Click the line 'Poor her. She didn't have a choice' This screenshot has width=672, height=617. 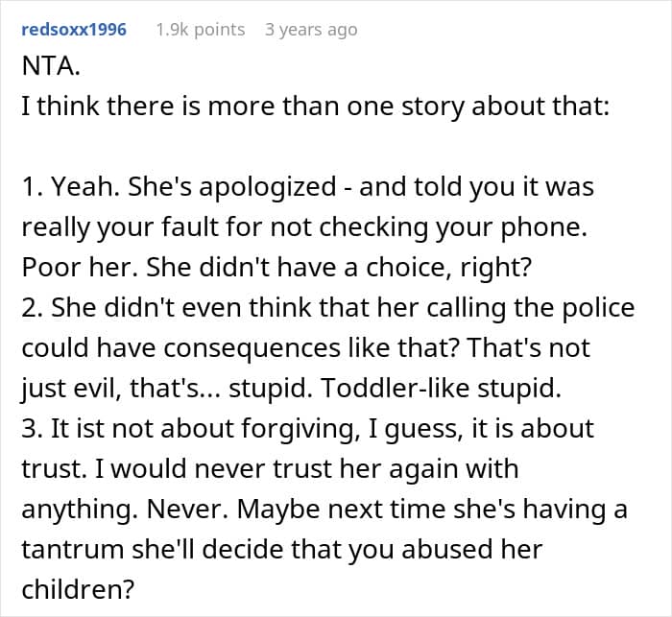(276, 268)
